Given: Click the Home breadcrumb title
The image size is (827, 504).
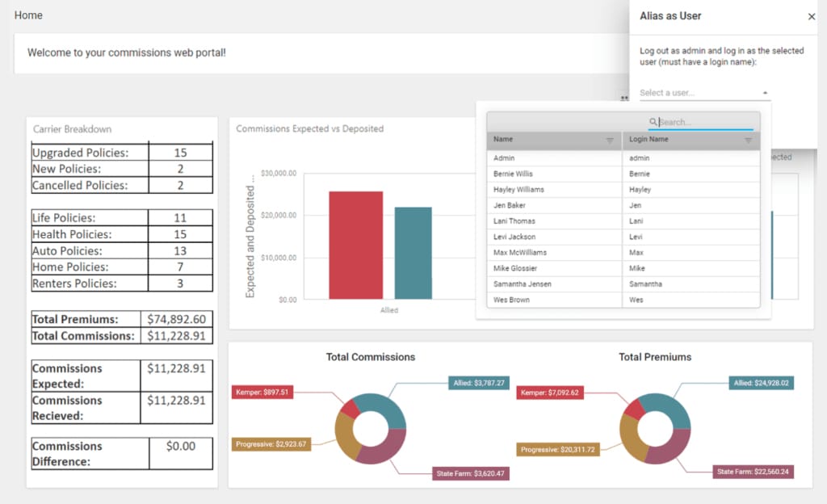Looking at the screenshot, I should point(28,15).
